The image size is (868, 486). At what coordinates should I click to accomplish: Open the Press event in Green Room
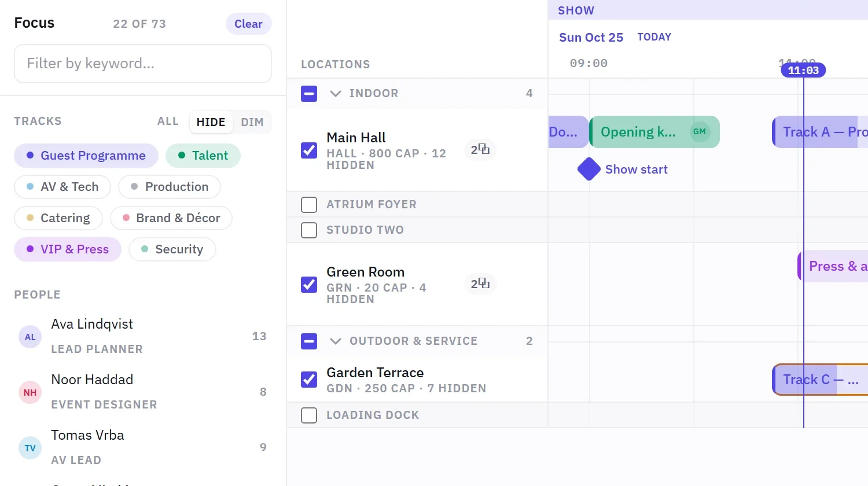(x=833, y=266)
